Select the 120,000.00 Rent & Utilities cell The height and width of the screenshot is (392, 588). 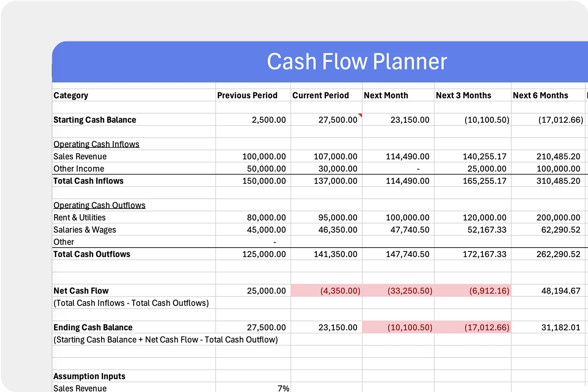[472, 217]
